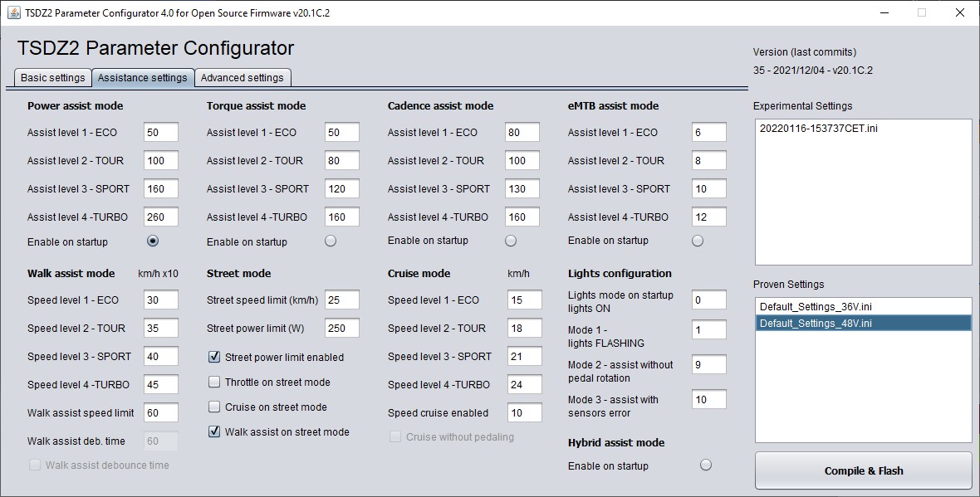Screen dimensions: 980x497
Task: Enable eMTB assist mode on startup
Action: point(698,241)
